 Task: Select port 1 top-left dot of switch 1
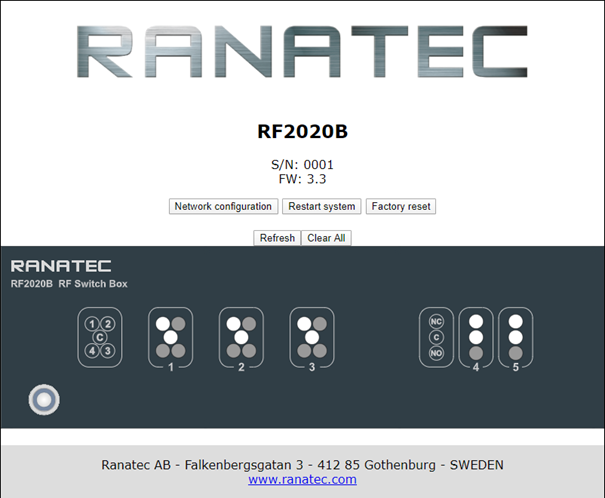click(163, 324)
